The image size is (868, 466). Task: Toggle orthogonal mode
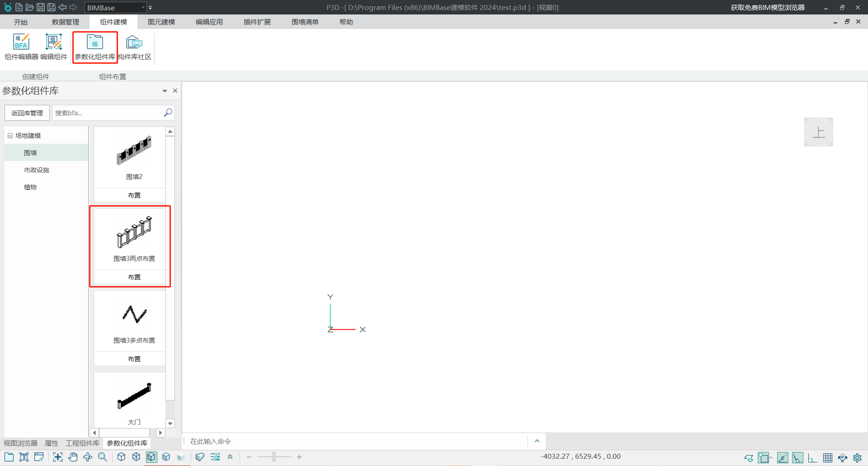pos(812,458)
